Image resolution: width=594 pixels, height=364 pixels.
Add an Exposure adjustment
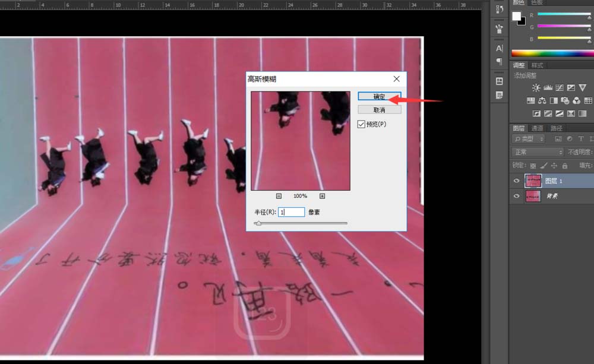click(x=571, y=88)
